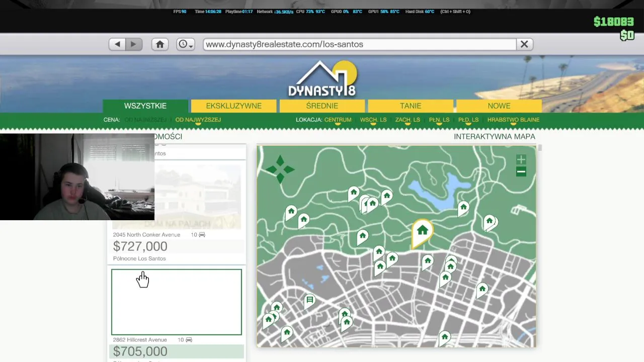Filter location by ZACH. LS
644x362 pixels.
pyautogui.click(x=408, y=120)
